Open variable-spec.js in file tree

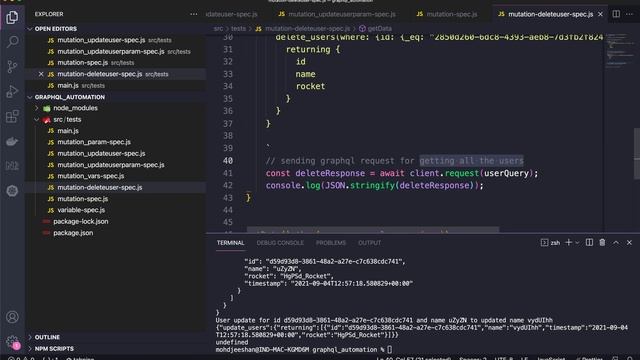(81, 210)
